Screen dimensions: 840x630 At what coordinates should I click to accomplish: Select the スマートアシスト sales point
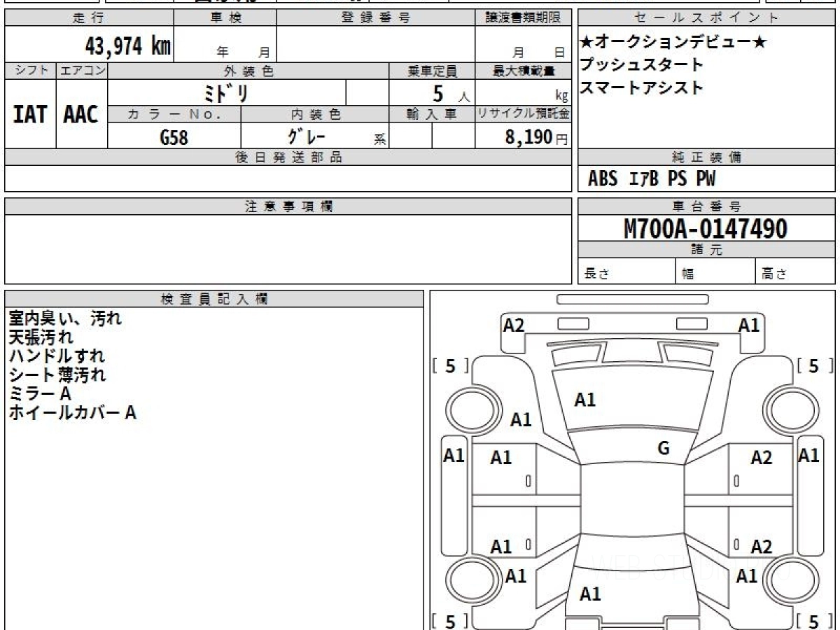(640, 88)
